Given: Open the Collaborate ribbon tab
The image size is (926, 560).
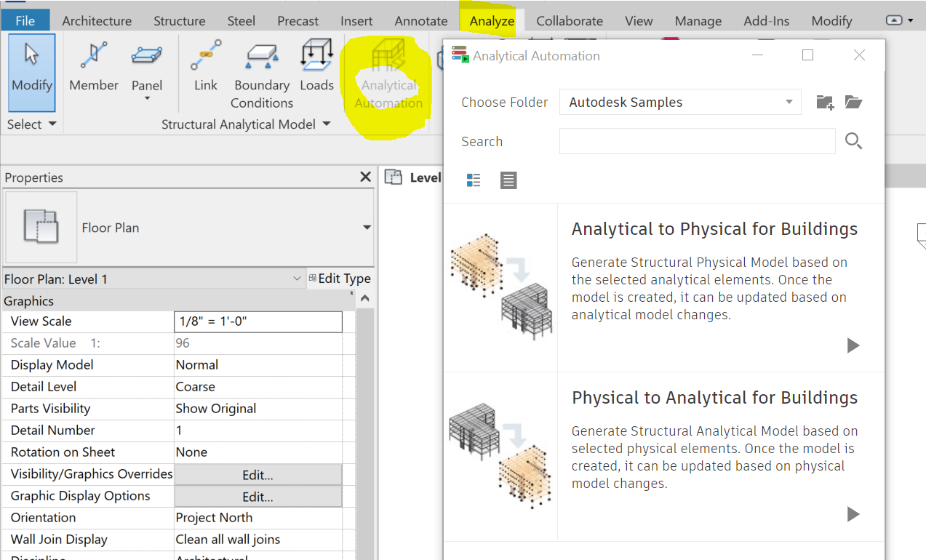Looking at the screenshot, I should [x=569, y=20].
